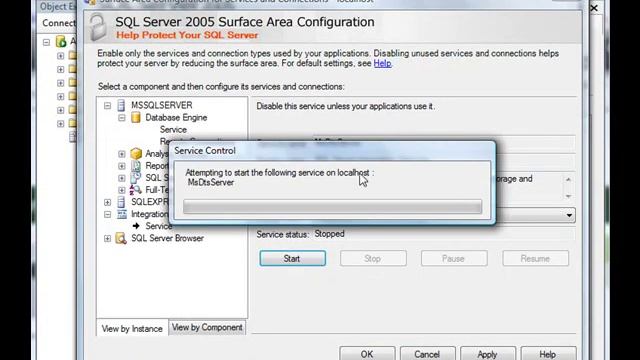Expand the SQL Server Agent node
This screenshot has height=360, width=640.
122,178
